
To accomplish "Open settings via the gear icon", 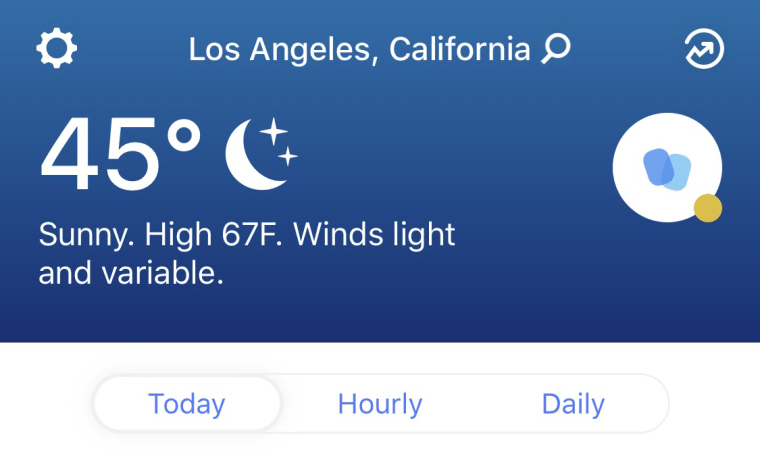I will [x=57, y=48].
